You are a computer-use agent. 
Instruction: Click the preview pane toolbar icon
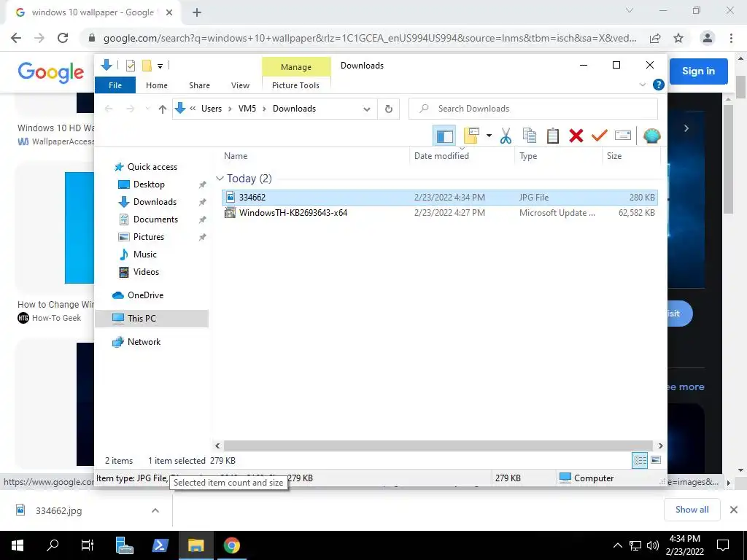[444, 136]
